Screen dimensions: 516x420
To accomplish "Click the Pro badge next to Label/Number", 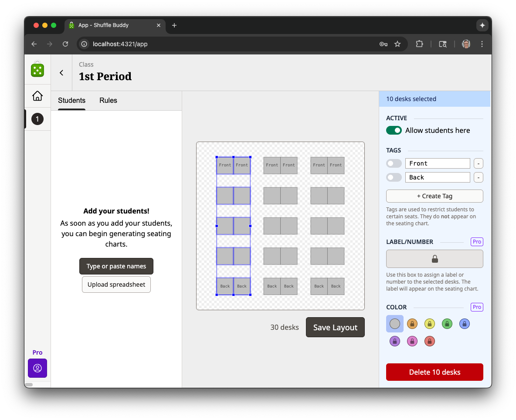I will click(x=477, y=242).
